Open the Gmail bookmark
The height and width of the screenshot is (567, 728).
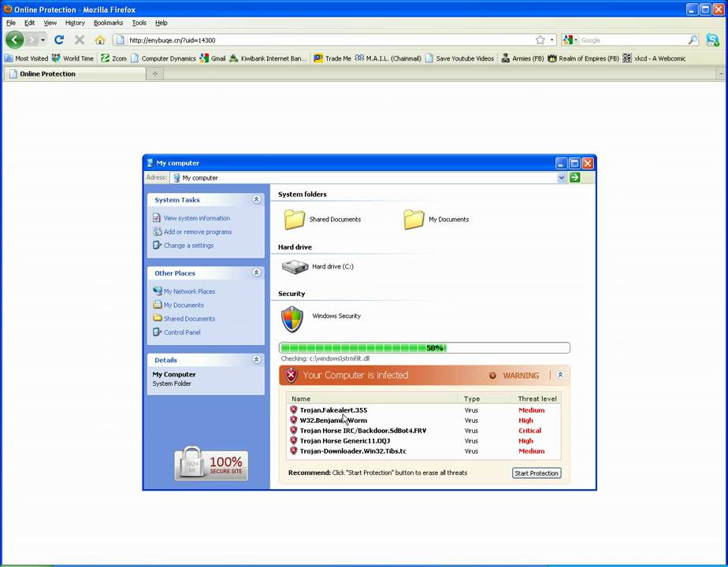pos(213,58)
